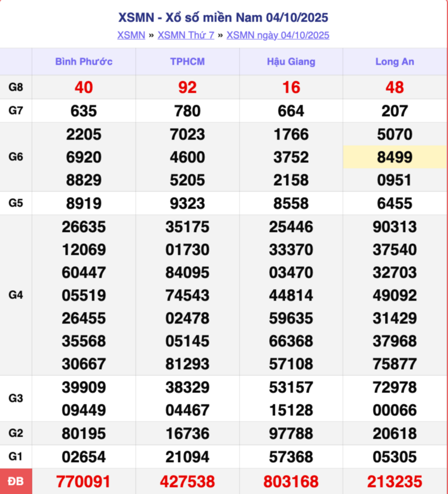This screenshot has height=494, width=448.
Task: Open the XSMN Thứ 7 link
Action: tap(186, 35)
